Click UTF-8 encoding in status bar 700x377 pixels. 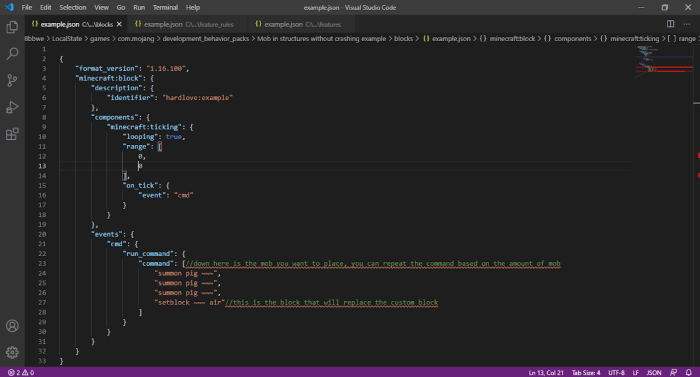(616, 373)
